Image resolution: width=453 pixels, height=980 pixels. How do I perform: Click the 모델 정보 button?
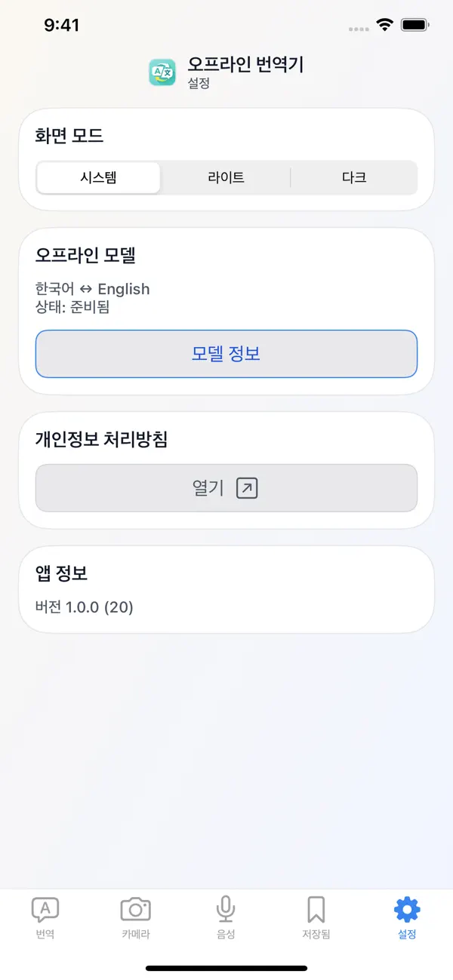click(x=226, y=354)
